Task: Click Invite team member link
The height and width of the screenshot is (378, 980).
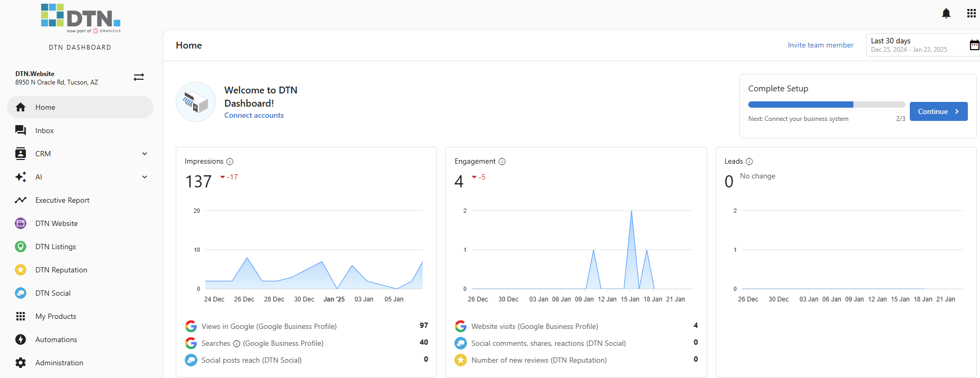Action: 820,45
